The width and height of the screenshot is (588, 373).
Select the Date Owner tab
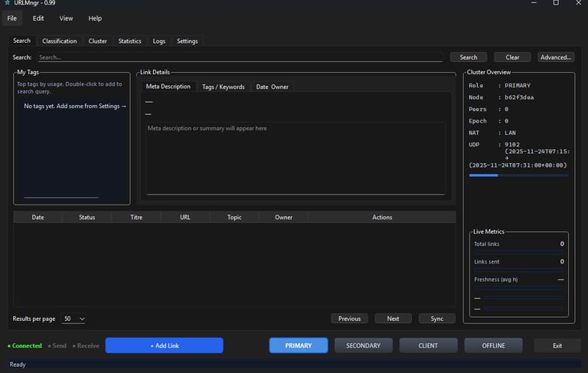273,87
